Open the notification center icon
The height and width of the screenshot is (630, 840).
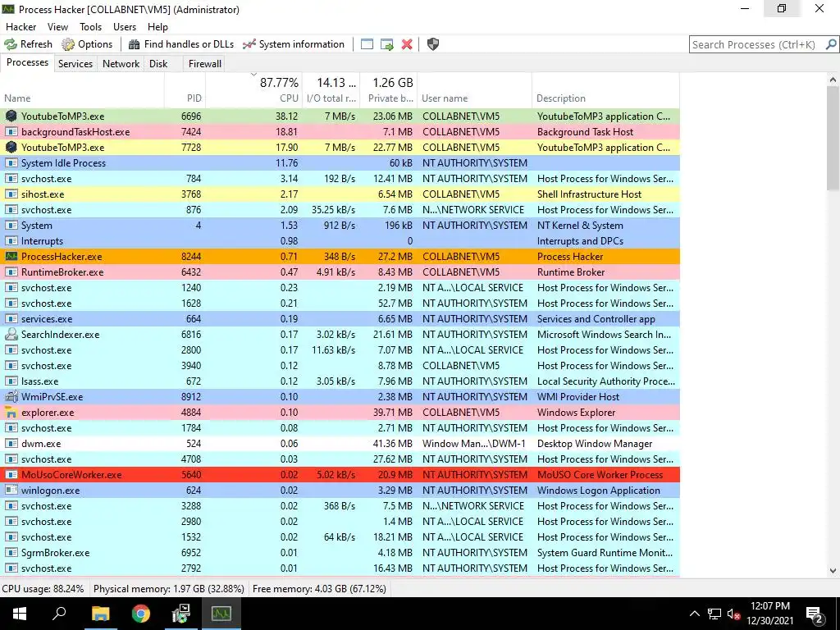click(815, 614)
